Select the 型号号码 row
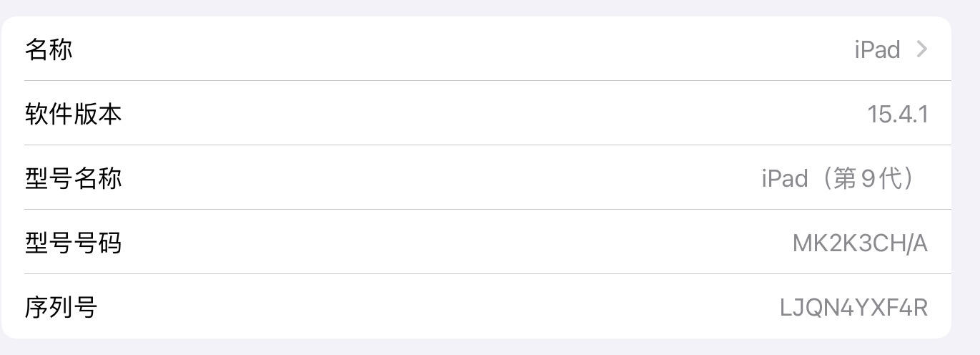 [486, 243]
